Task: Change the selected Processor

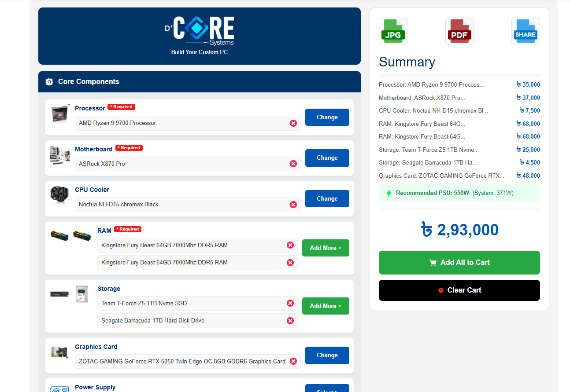Action: [327, 117]
